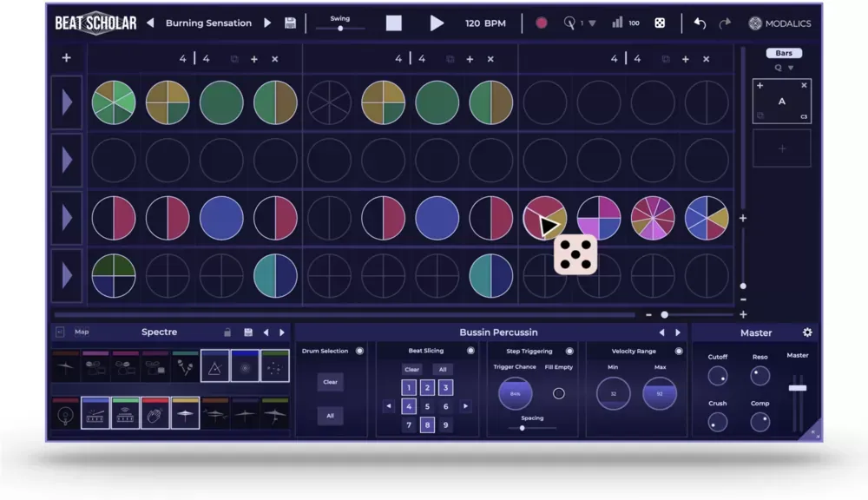Screen dimensions: 868x500
Task: Toggle Beat Slicing randomization on/off
Action: pos(470,351)
